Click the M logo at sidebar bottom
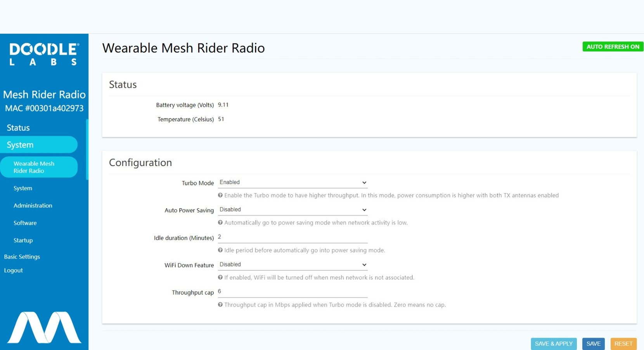The height and width of the screenshot is (350, 644). tap(44, 327)
